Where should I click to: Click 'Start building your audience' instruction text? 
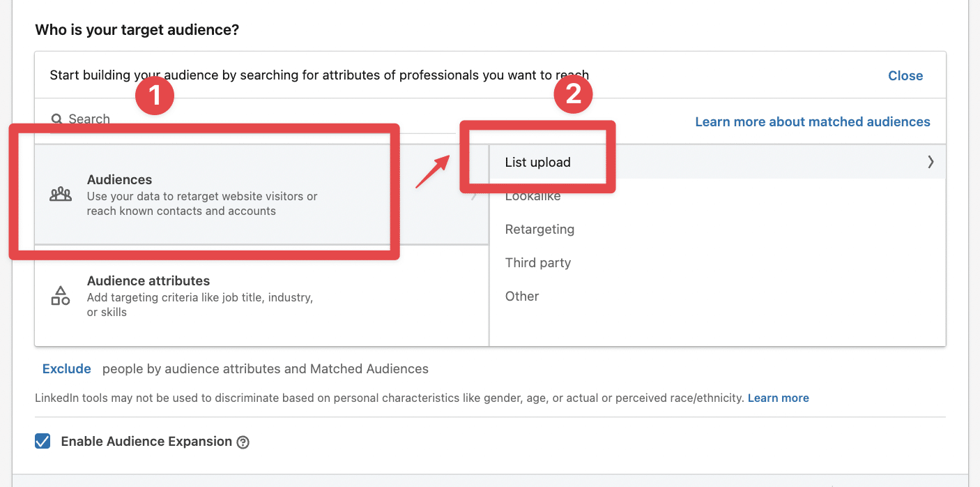point(319,75)
